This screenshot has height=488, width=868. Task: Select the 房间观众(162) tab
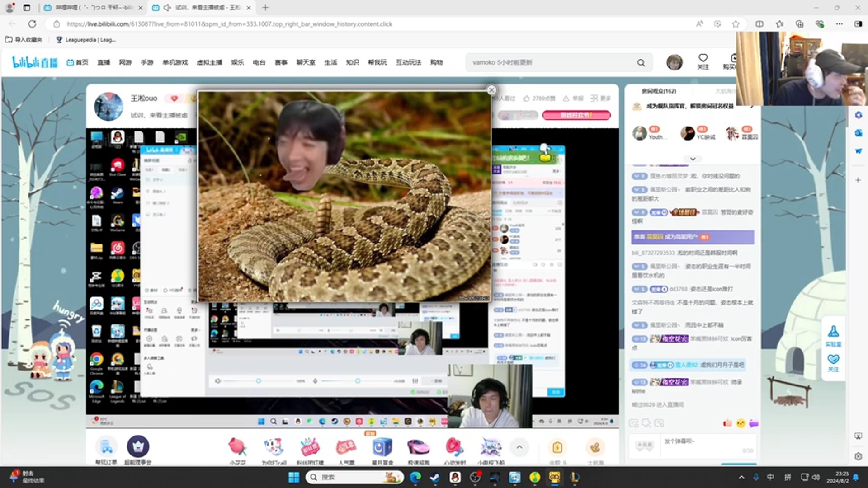tap(659, 91)
